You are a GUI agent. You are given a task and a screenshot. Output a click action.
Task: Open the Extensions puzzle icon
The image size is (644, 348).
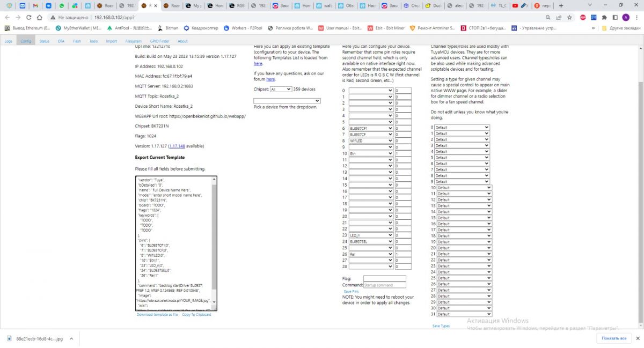pos(604,17)
